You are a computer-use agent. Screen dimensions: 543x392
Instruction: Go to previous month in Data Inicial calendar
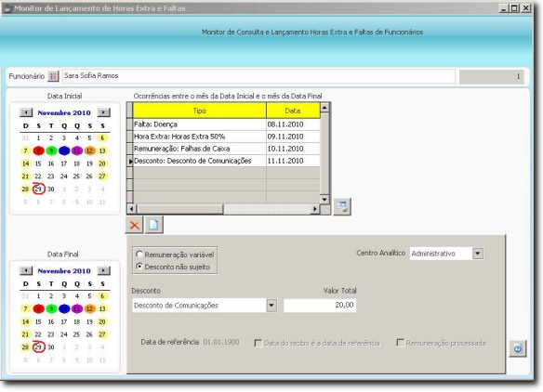pos(26,112)
